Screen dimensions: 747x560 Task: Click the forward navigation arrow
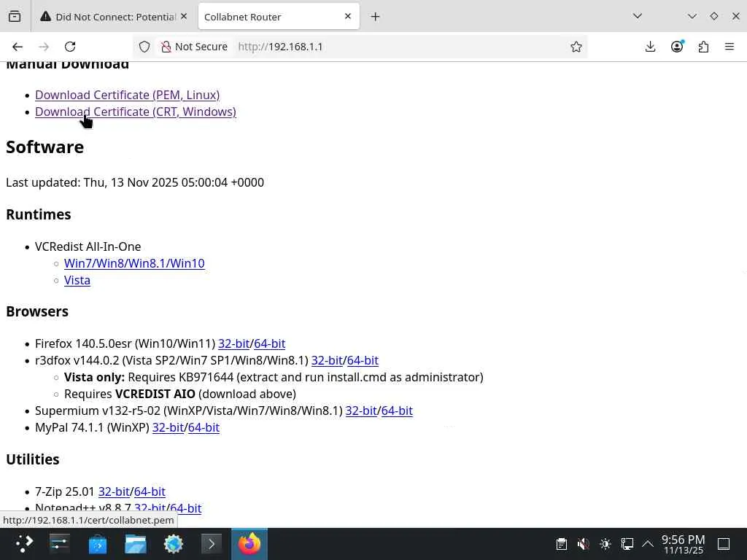(x=44, y=47)
